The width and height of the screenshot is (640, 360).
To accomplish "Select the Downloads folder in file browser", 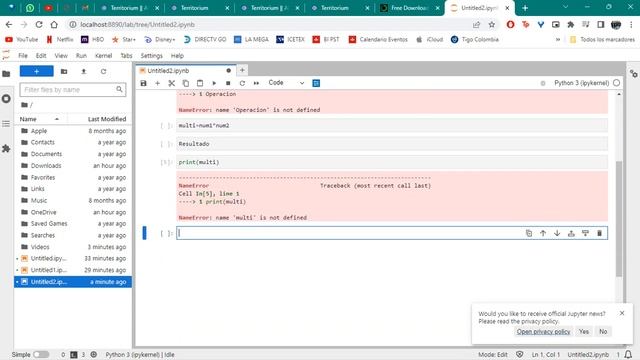I will coord(73,165).
